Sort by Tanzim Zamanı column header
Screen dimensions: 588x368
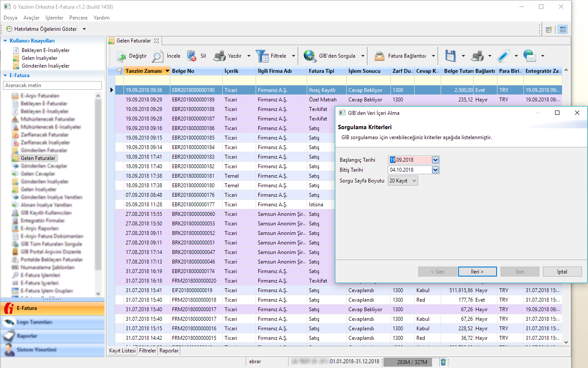[143, 71]
